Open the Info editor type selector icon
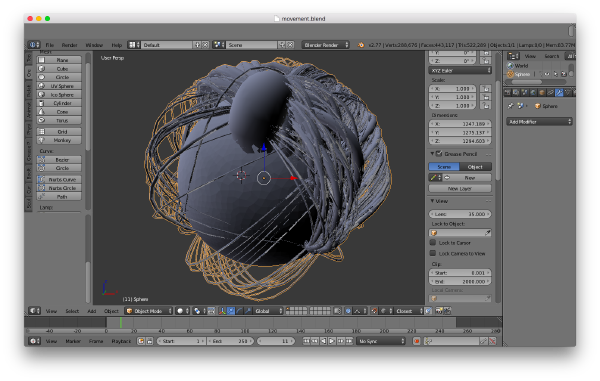Screen dimensions: 600x381 (x=34, y=45)
